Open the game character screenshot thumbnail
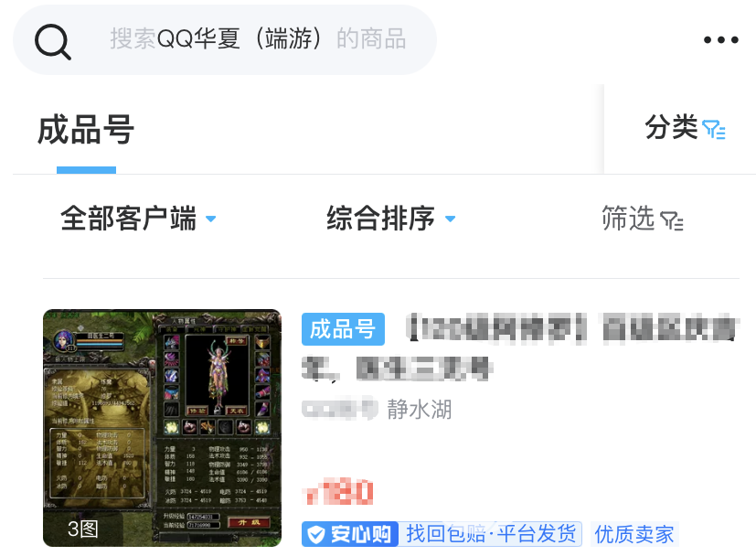Screen dimensions: 756x556 [162, 428]
